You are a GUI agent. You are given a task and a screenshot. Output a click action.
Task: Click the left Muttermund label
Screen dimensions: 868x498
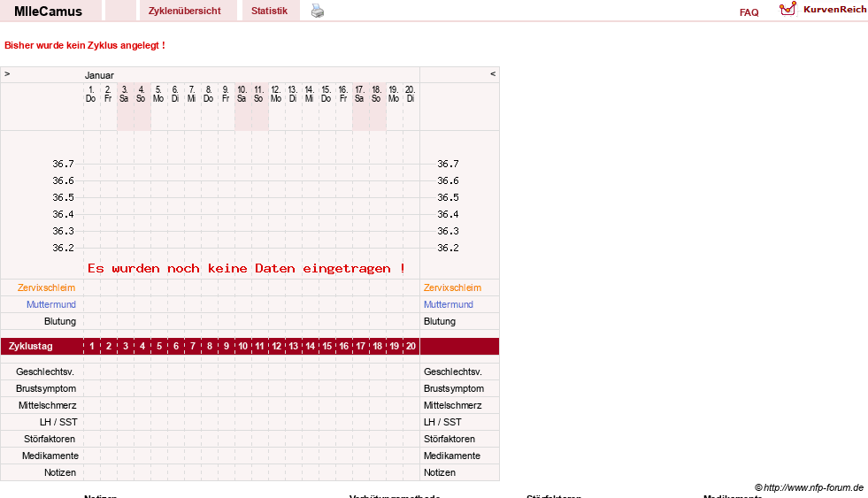point(51,304)
